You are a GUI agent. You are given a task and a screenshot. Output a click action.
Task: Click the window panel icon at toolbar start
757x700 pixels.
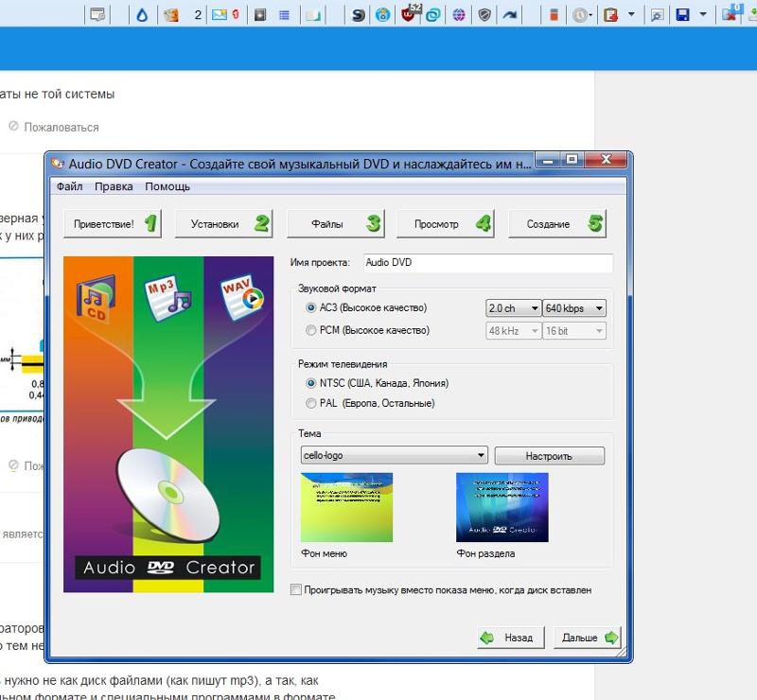(x=97, y=14)
